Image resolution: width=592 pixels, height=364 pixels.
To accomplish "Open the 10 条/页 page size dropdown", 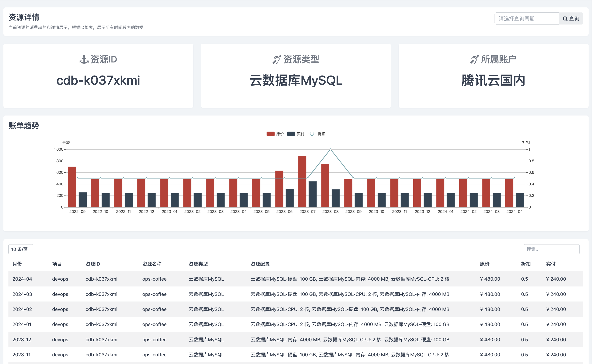I will 21,249.
